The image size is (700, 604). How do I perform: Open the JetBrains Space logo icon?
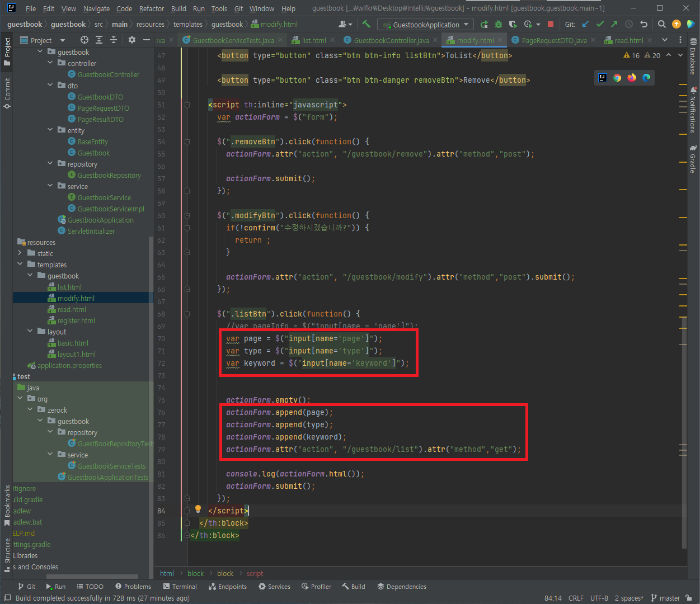691,24
